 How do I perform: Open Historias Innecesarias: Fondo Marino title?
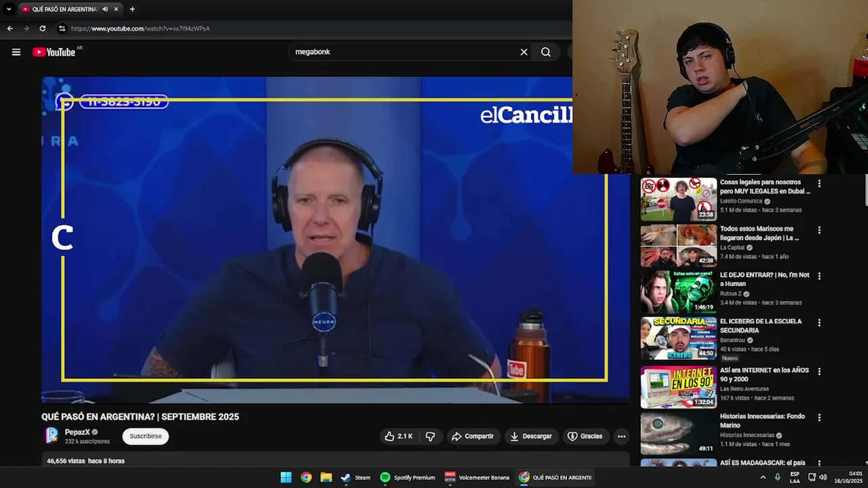762,420
